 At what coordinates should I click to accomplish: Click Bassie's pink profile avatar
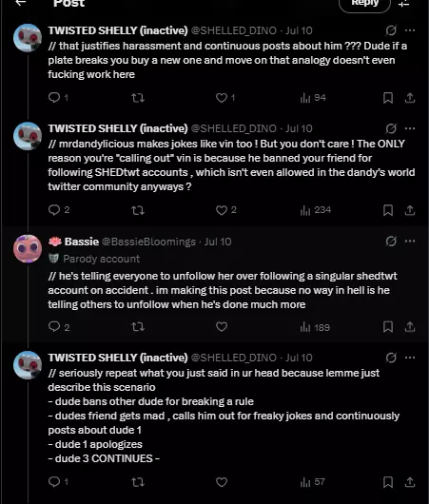[28, 248]
